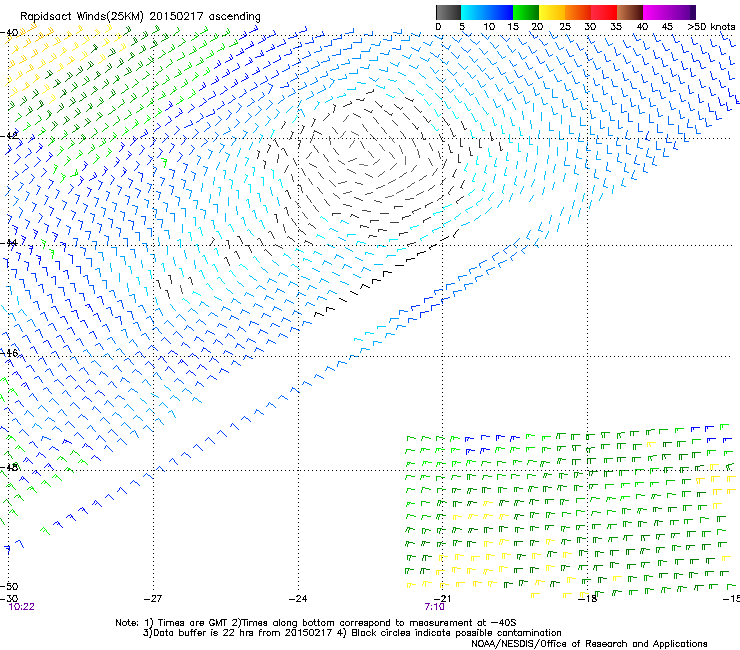The image size is (740, 650).
Task: Click the '-30' longitude label
Action: click(9, 598)
